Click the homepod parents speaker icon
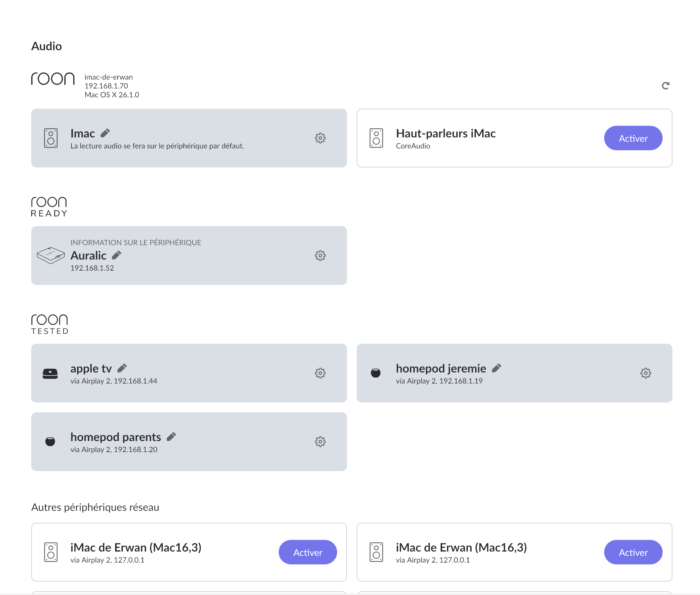Image resolution: width=700 pixels, height=595 pixels. 50,442
